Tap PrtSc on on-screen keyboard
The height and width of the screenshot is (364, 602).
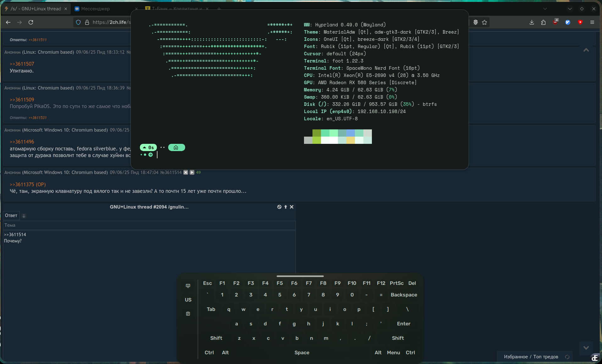pos(396,283)
